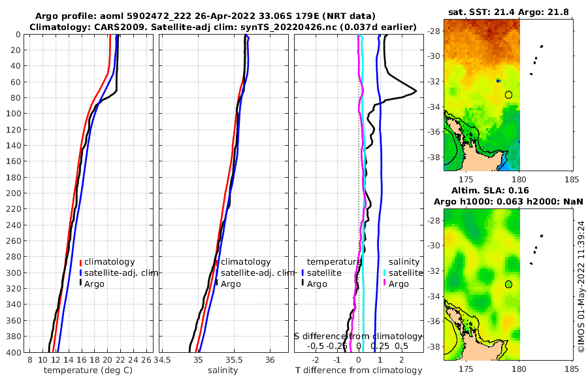Screen dimensions: 588x379
Task: Click longitude tick '185' under the SLA map
Action: 572,369
